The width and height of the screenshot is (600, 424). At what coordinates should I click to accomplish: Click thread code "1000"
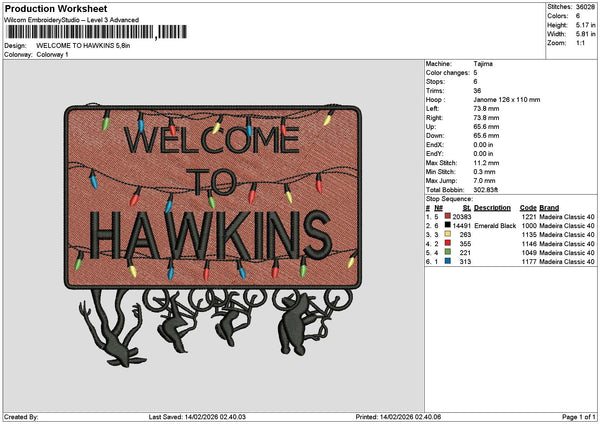coord(529,226)
